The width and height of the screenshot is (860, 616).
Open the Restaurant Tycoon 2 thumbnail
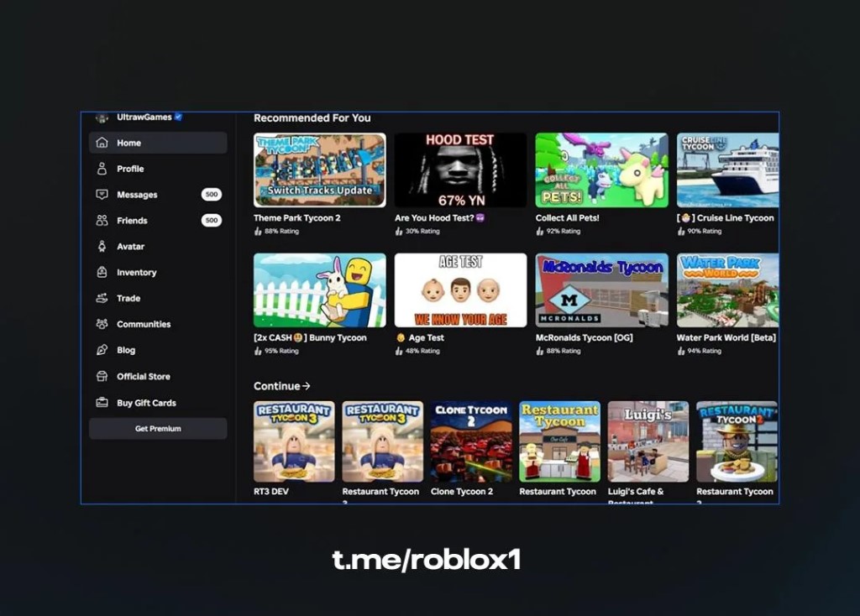[737, 441]
